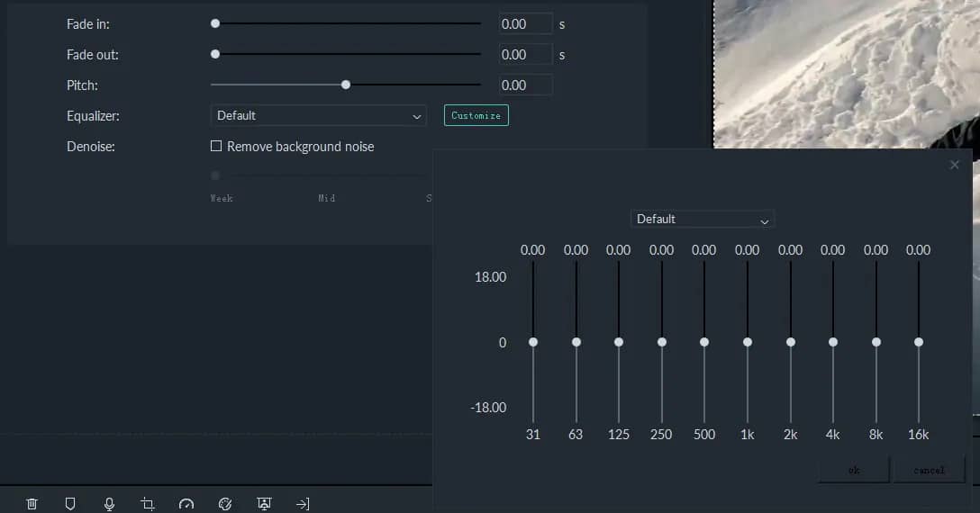Screen dimensions: 980x513
Task: Click the Fade out value field
Action: [x=526, y=54]
